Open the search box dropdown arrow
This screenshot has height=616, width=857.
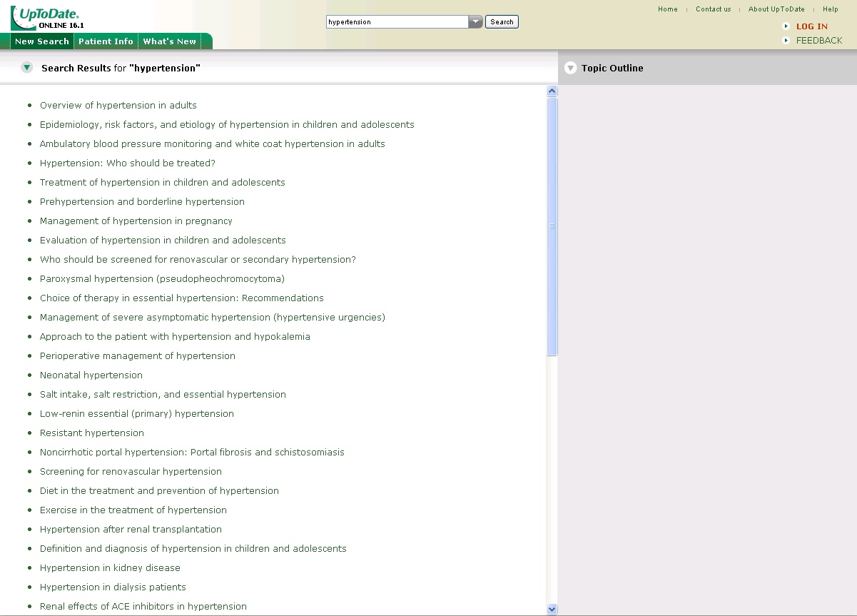coord(475,22)
